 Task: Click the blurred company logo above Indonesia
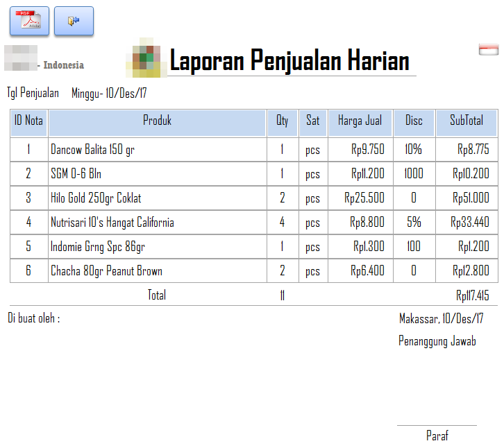pyautogui.click(x=21, y=57)
